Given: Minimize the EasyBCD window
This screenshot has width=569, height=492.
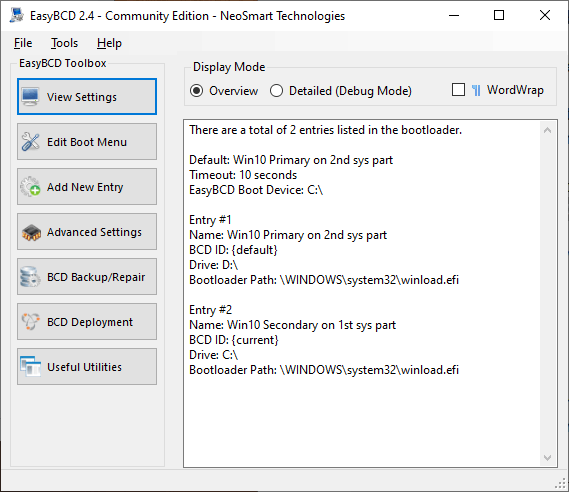Looking at the screenshot, I should click(454, 15).
